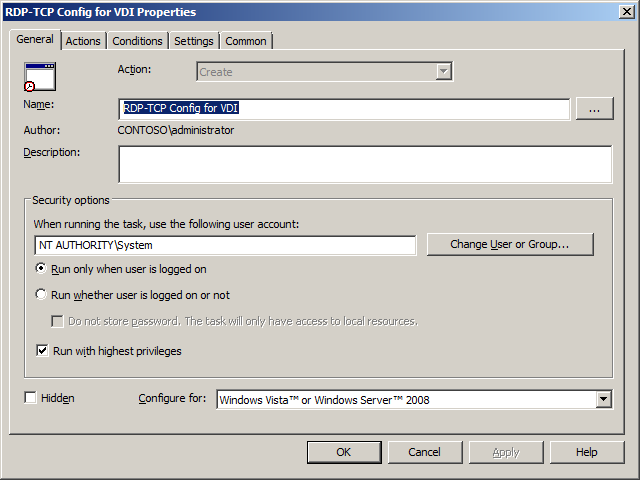Enable the Hidden checkbox
640x480 pixels.
point(31,398)
